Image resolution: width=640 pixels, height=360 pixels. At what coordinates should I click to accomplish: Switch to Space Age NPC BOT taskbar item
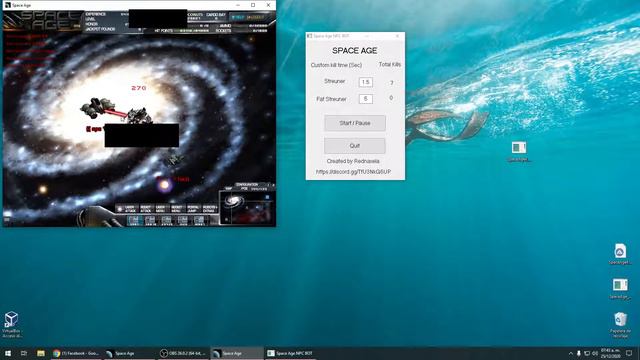(x=291, y=353)
